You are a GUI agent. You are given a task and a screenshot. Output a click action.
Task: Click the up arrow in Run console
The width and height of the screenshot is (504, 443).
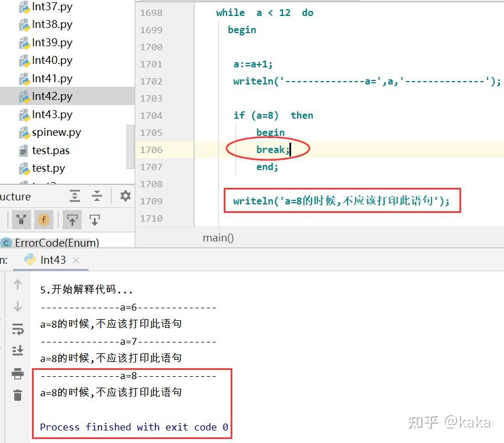pos(18,284)
